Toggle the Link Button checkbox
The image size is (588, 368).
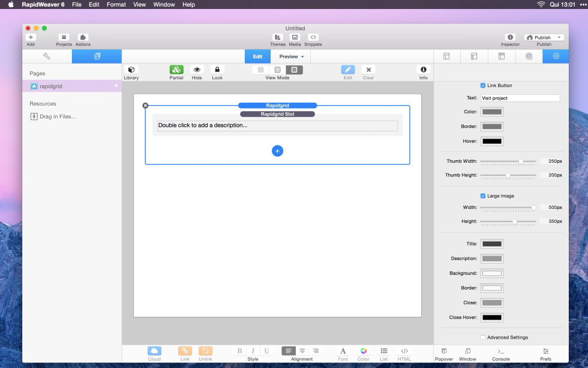pos(483,85)
